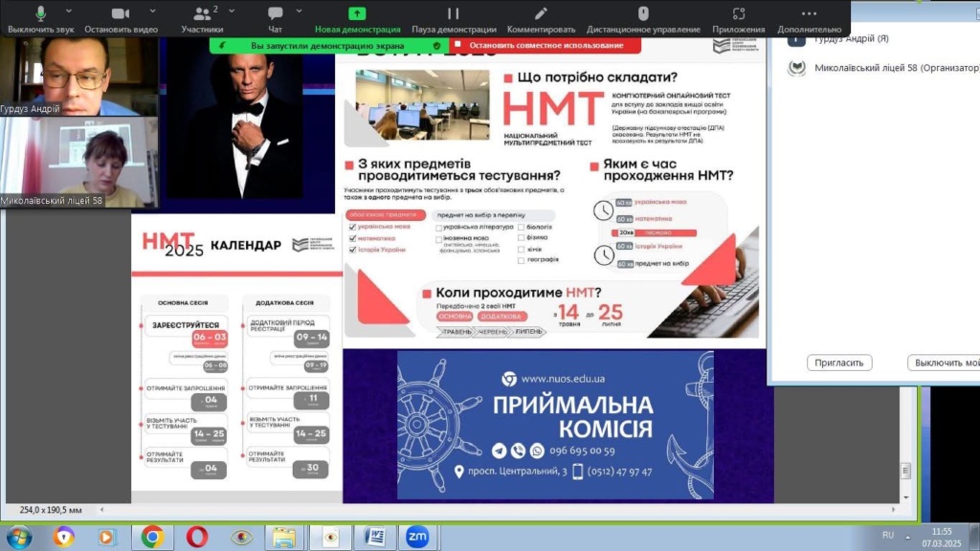The width and height of the screenshot is (980, 551).
Task: Open Opera browser from the taskbar
Action: [197, 538]
